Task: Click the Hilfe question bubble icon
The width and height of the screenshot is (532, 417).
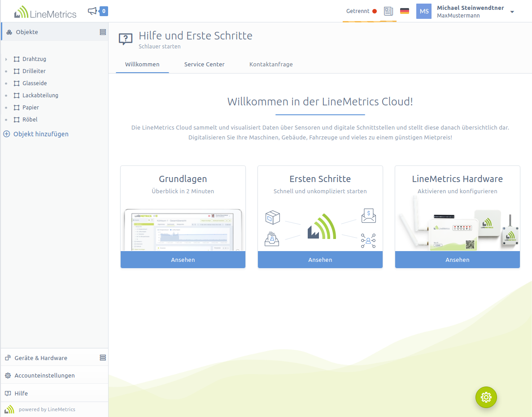Action: [x=8, y=394]
